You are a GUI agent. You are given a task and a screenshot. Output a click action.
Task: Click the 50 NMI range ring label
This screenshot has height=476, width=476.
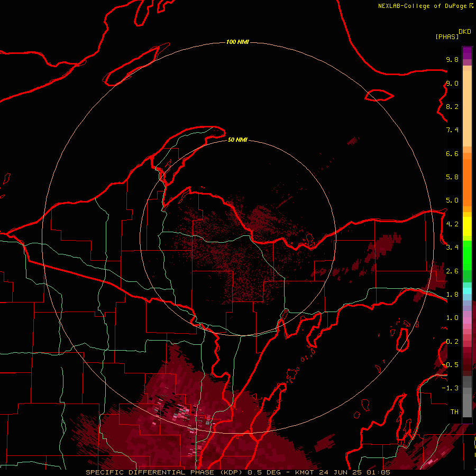237,140
